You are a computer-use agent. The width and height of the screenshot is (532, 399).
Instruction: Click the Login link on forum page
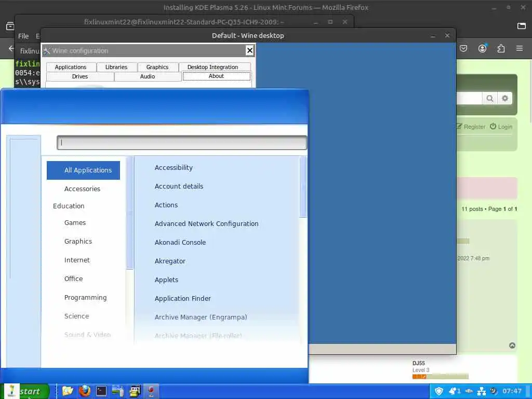(501, 127)
